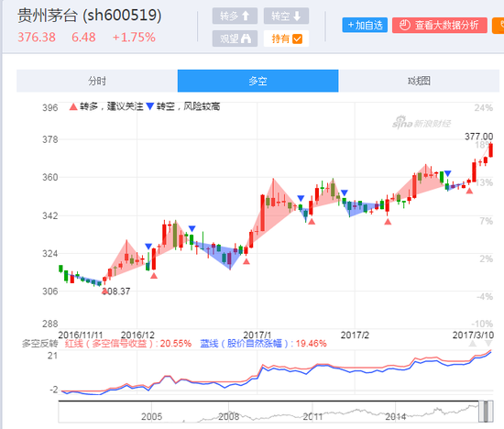Screen dimensions: 504x429
Task: Click the 2017/1 date axis label
Action: point(257,335)
